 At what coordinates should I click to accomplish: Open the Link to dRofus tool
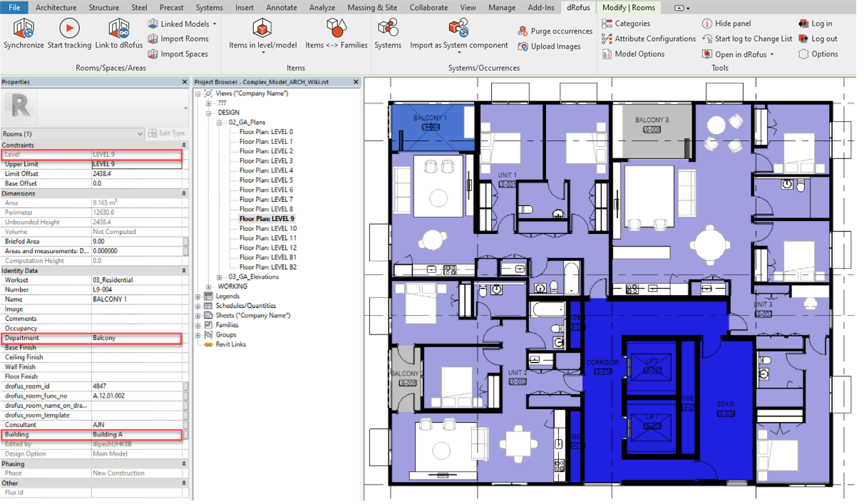pyautogui.click(x=118, y=29)
